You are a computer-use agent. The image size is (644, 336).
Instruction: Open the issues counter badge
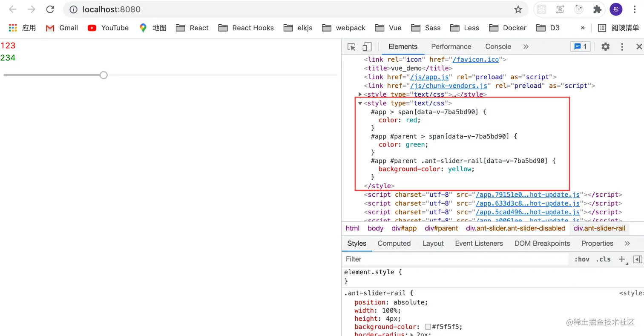coord(581,47)
